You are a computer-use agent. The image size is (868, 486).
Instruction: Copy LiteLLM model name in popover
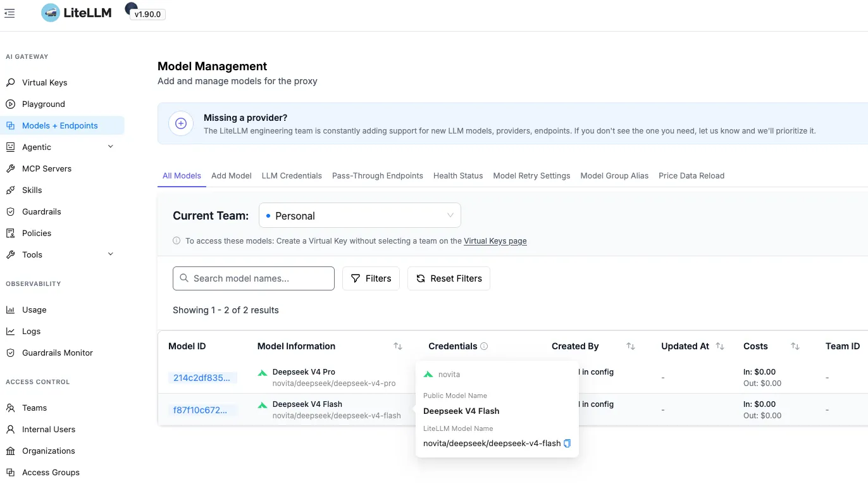point(567,444)
